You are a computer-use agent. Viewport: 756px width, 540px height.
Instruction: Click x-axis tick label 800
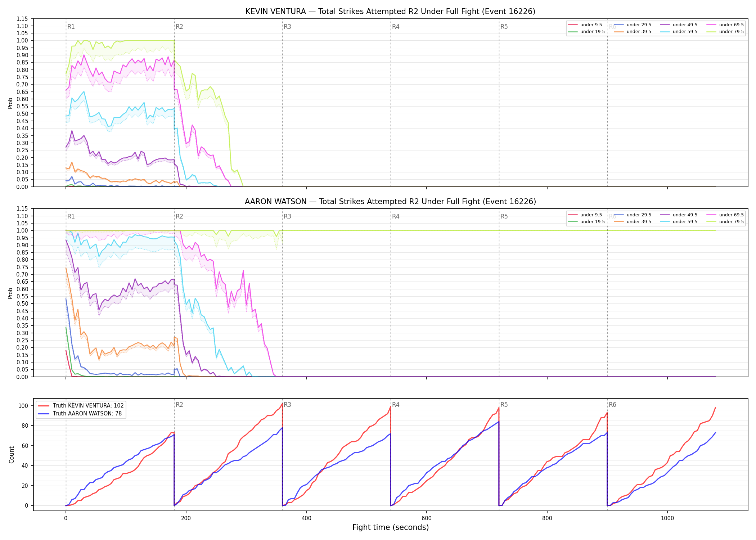tap(547, 518)
